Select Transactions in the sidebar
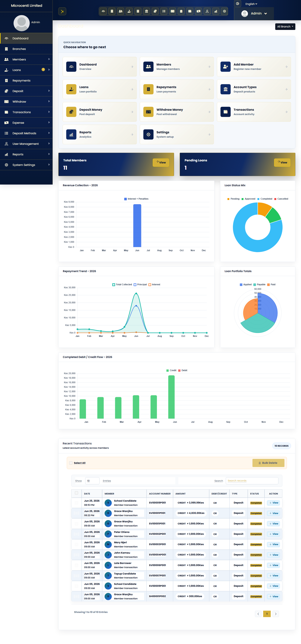Screen dimensions: 301x644 26,112
